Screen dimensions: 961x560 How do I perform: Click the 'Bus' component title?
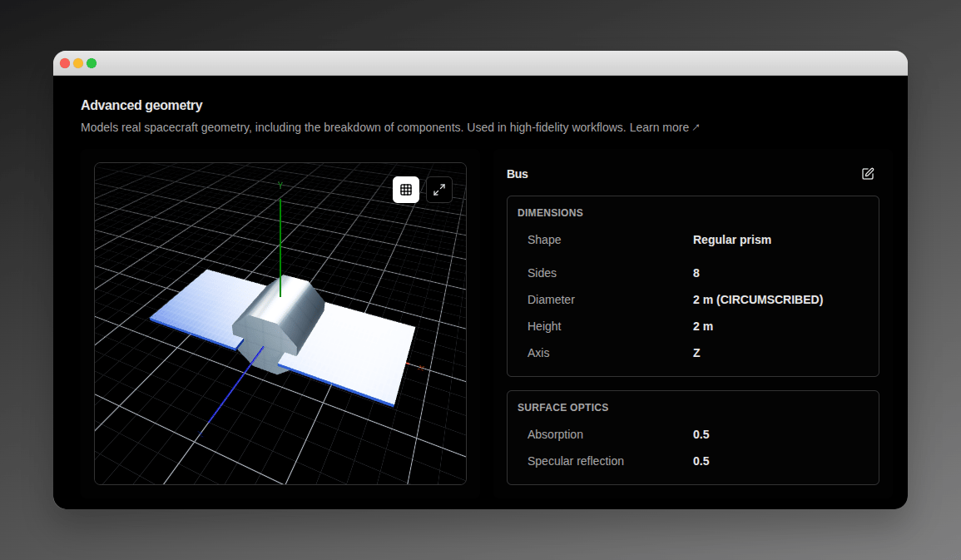click(x=518, y=174)
